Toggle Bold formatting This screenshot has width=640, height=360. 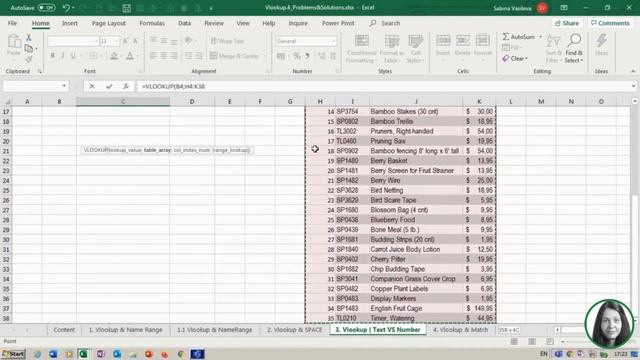click(53, 56)
